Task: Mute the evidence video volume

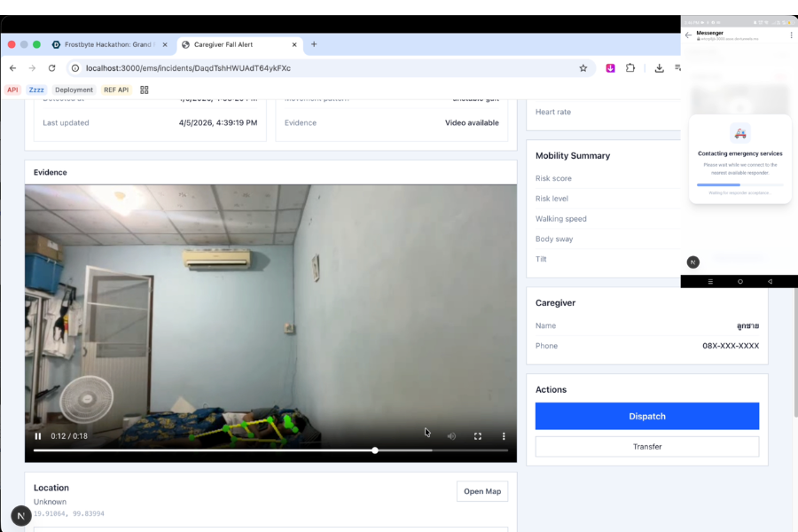Action: pos(451,436)
